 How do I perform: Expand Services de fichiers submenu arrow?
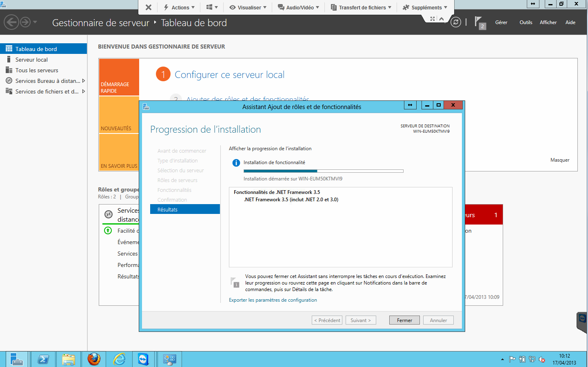pyautogui.click(x=84, y=91)
